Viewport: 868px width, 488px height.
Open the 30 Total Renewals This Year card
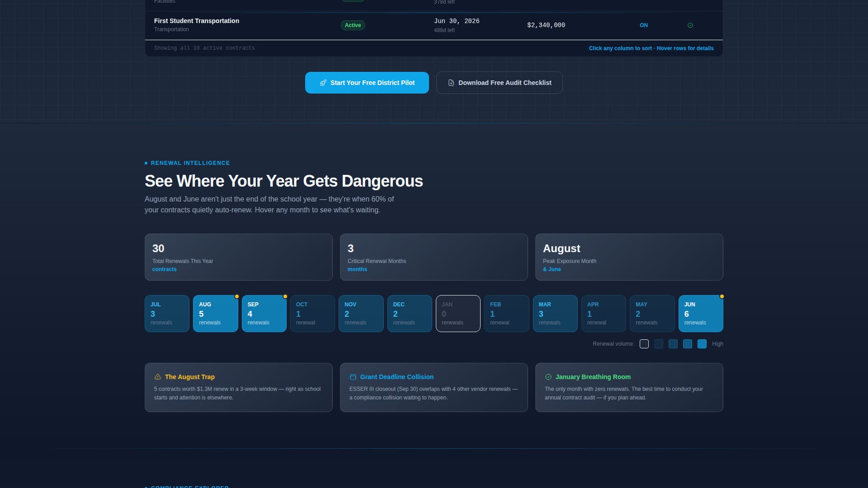pos(239,257)
